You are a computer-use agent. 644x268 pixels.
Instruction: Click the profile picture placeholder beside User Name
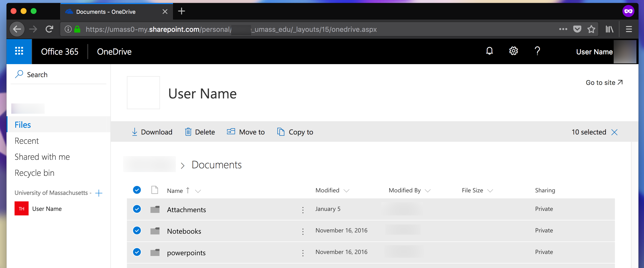pyautogui.click(x=143, y=93)
